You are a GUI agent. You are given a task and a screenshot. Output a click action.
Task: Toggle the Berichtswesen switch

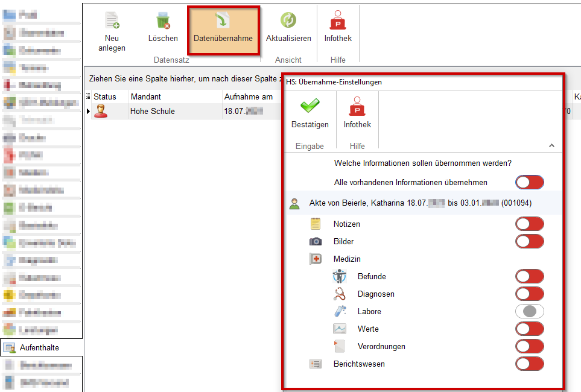(x=529, y=364)
